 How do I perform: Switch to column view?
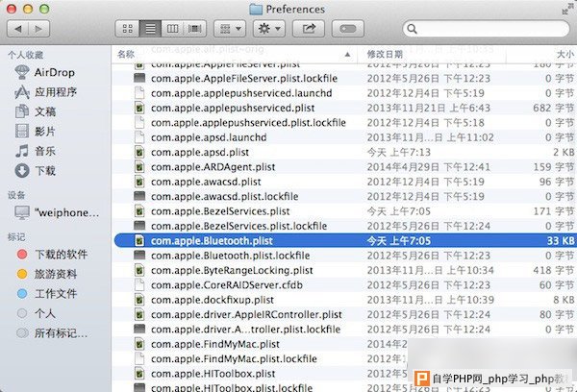click(172, 29)
